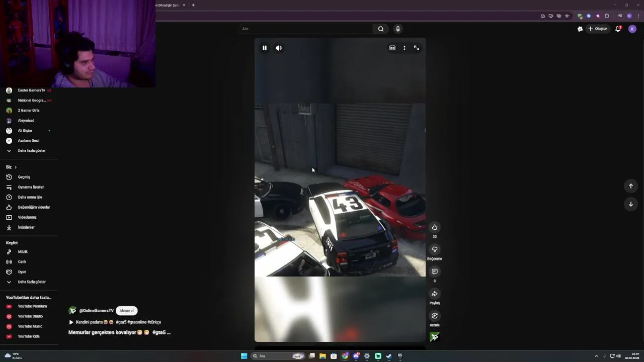The height and width of the screenshot is (362, 644).
Task: Bookmark this page with the star icon
Action: (x=567, y=16)
